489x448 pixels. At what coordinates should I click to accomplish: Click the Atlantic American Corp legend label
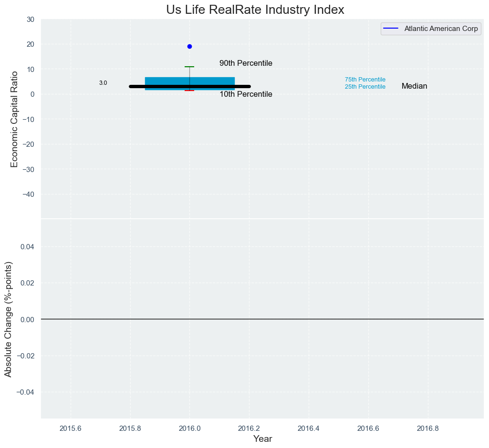click(441, 29)
